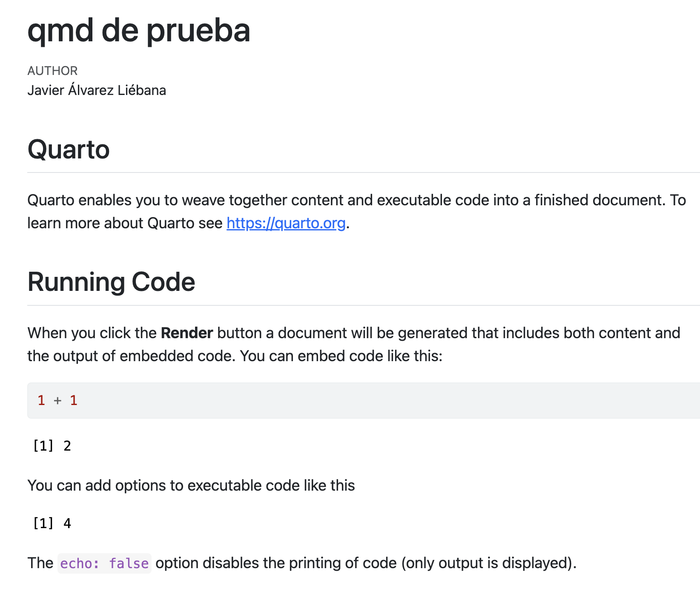Viewport: 700px width, 592px height.
Task: Click the text "the output of embedded code"
Action: (x=131, y=356)
